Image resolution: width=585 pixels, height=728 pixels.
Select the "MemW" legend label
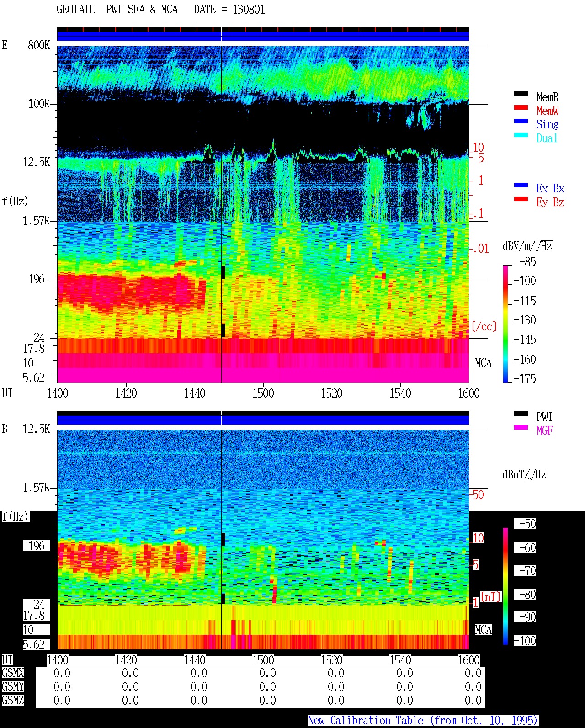(x=548, y=111)
